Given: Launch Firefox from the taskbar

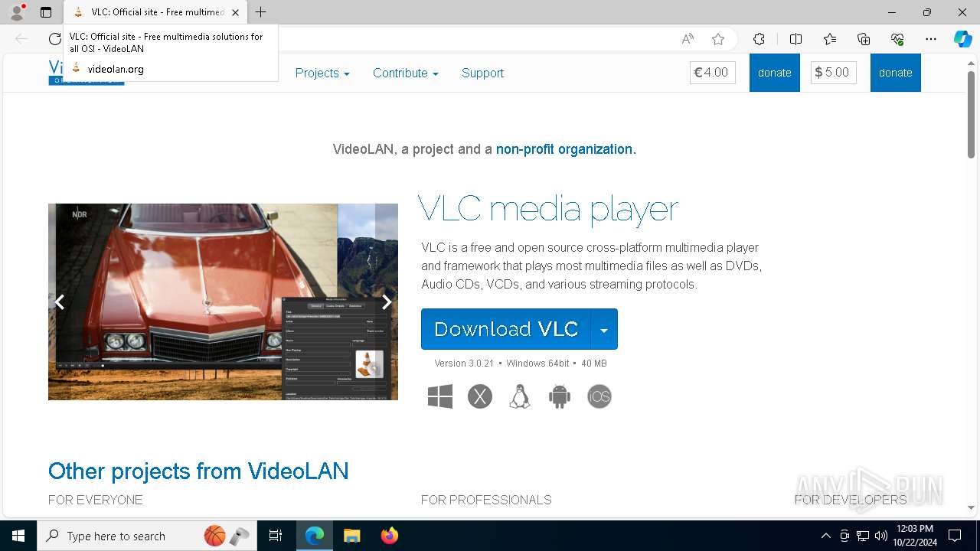Looking at the screenshot, I should tap(390, 536).
